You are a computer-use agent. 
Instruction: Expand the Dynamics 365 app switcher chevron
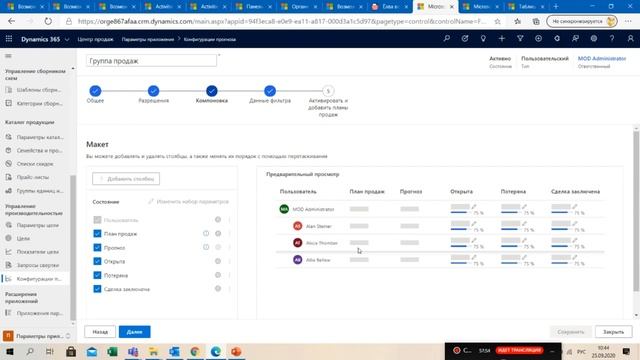tap(67, 40)
